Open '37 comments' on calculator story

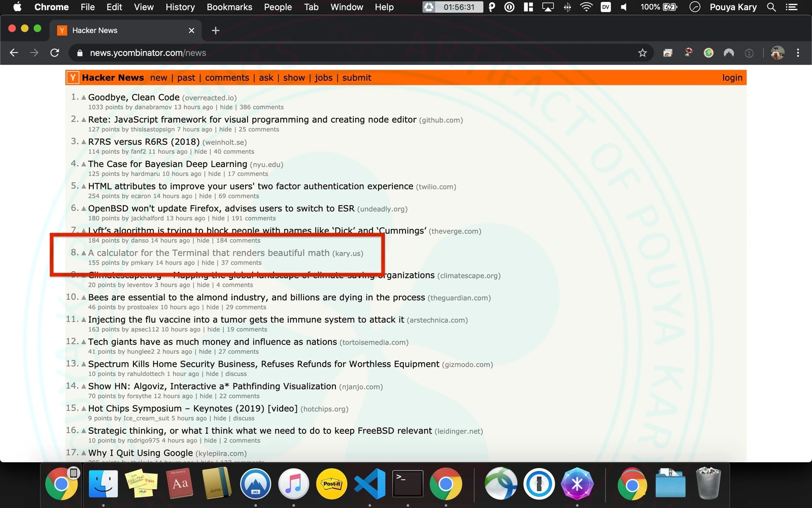(241, 263)
